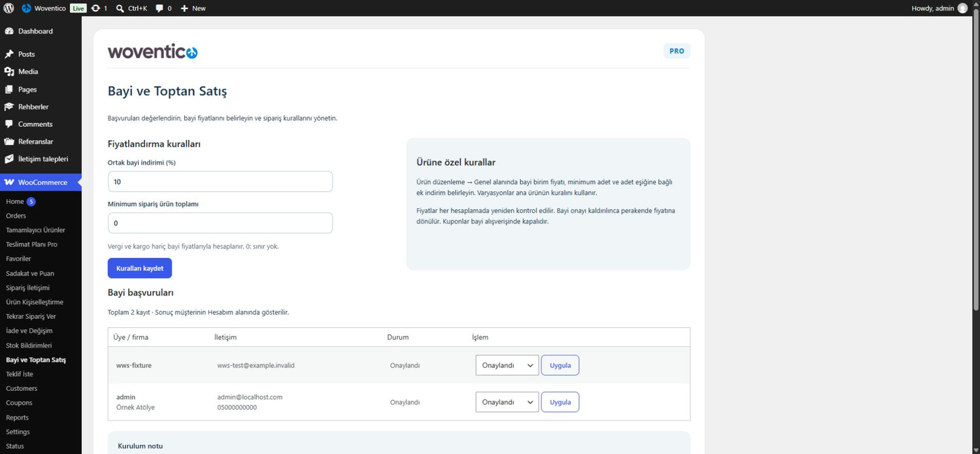Click the admin avatar icon
This screenshot has height=454, width=980.
962,8
